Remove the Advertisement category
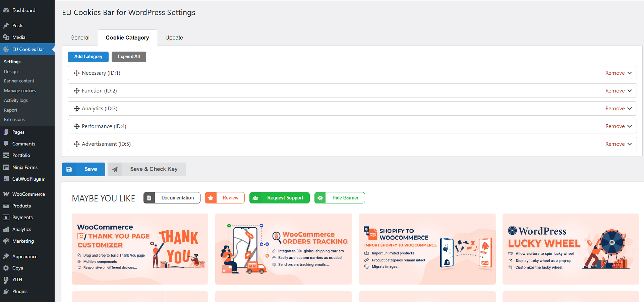The width and height of the screenshot is (644, 302). pyautogui.click(x=615, y=144)
